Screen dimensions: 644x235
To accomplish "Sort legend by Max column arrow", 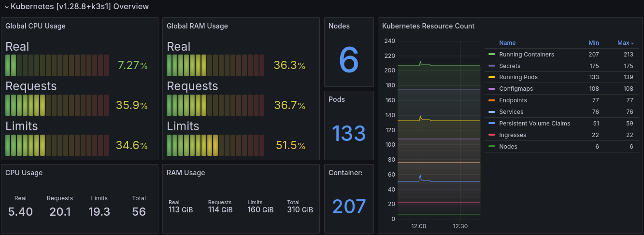I will pyautogui.click(x=632, y=43).
